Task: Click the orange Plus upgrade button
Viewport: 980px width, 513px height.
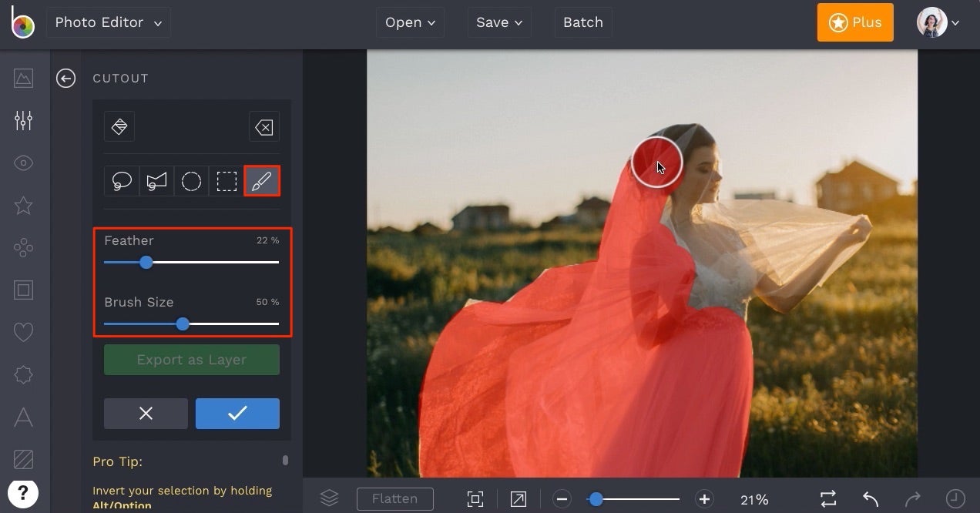Action: (x=855, y=22)
